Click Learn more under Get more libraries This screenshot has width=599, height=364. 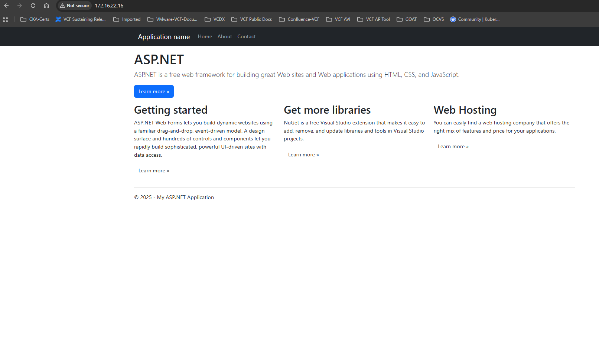[x=303, y=155]
